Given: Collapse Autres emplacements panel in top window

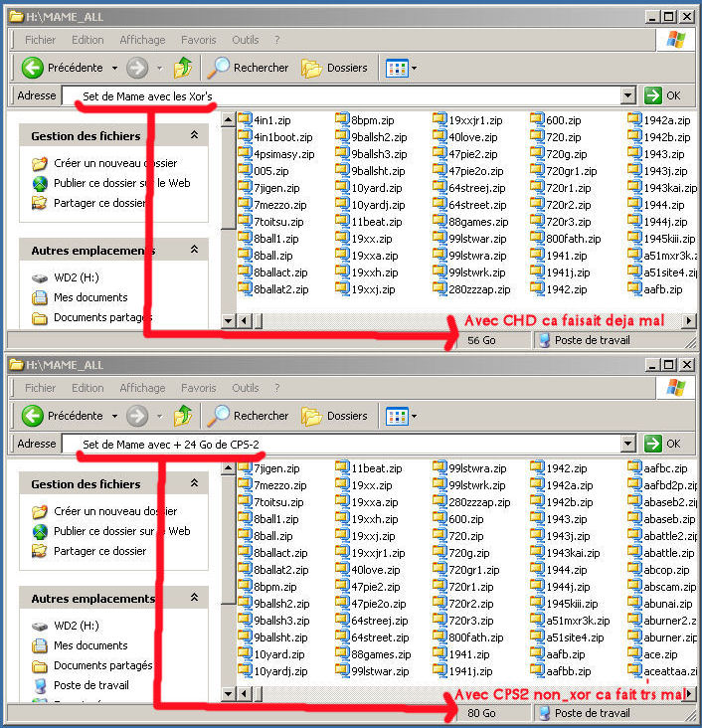Looking at the screenshot, I should click(x=195, y=250).
